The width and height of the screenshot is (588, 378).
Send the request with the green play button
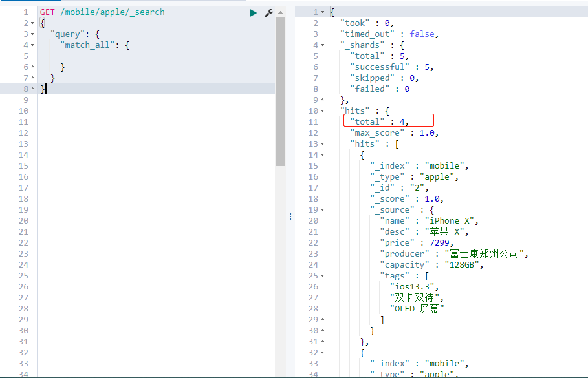click(253, 13)
